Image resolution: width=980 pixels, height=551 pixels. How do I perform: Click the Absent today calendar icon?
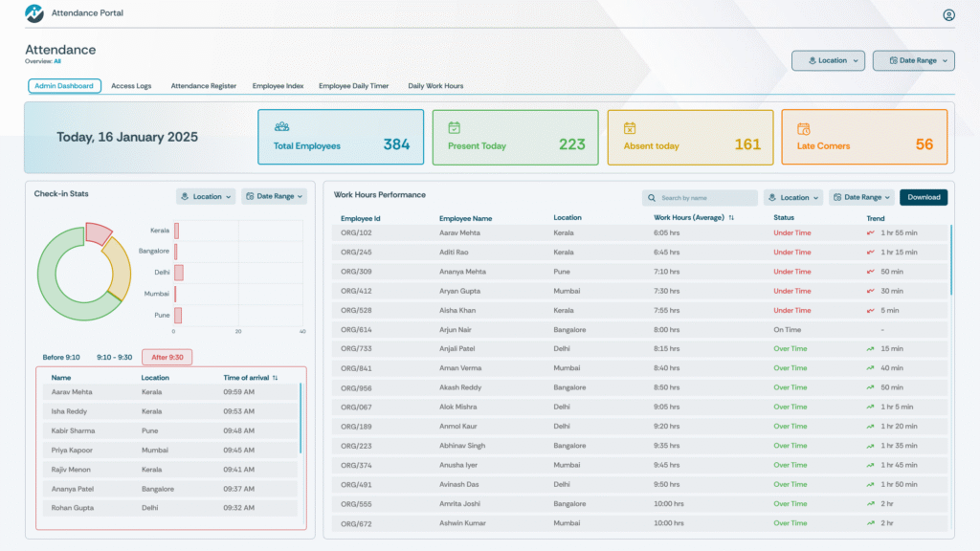(x=630, y=127)
